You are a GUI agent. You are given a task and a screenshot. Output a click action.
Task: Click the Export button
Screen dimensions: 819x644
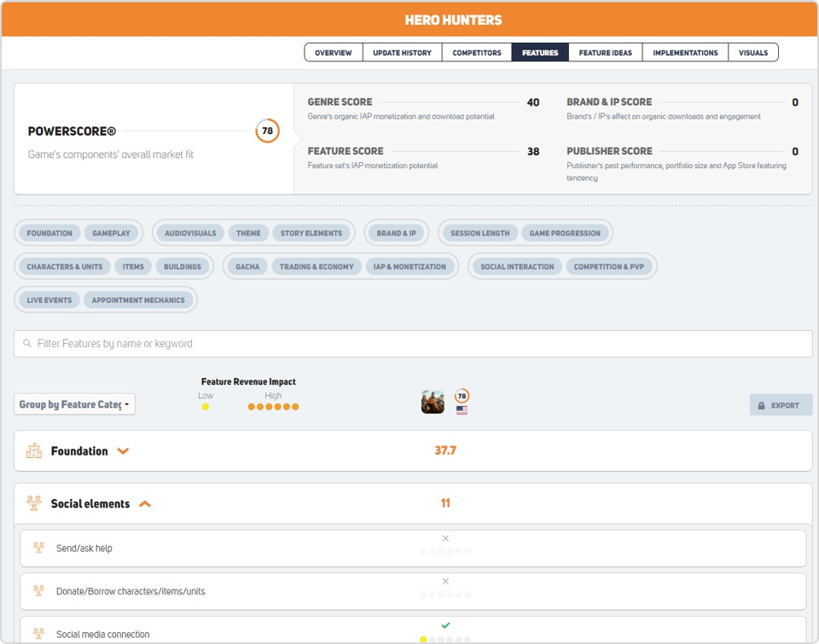tap(781, 405)
